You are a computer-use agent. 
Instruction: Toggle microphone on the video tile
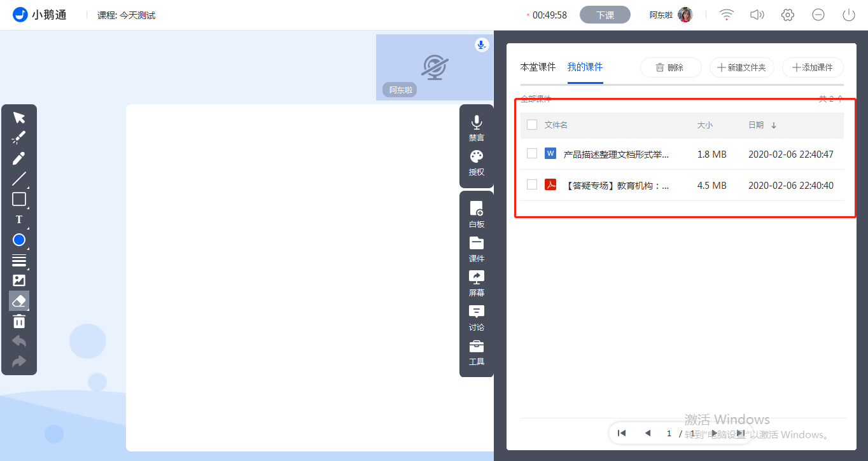coord(482,45)
